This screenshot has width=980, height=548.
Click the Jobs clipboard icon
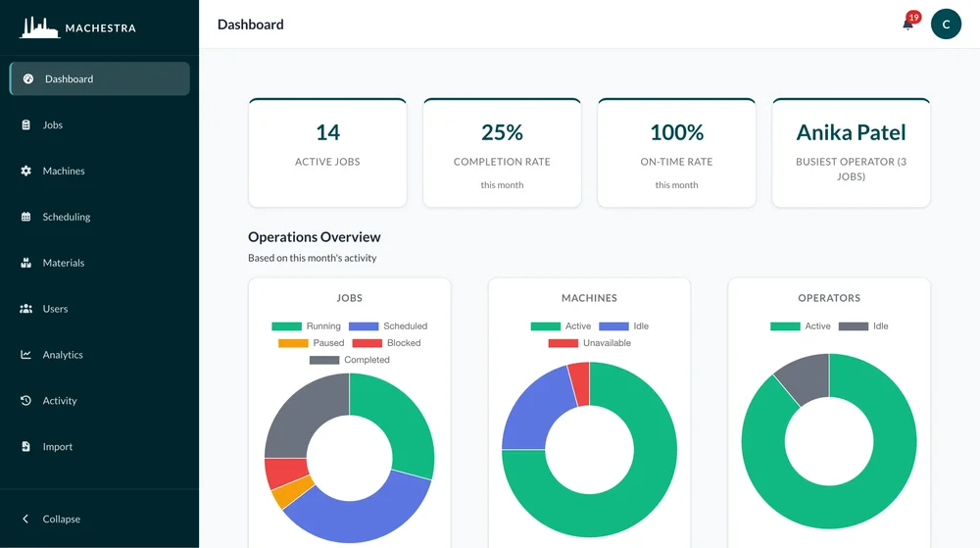[25, 125]
